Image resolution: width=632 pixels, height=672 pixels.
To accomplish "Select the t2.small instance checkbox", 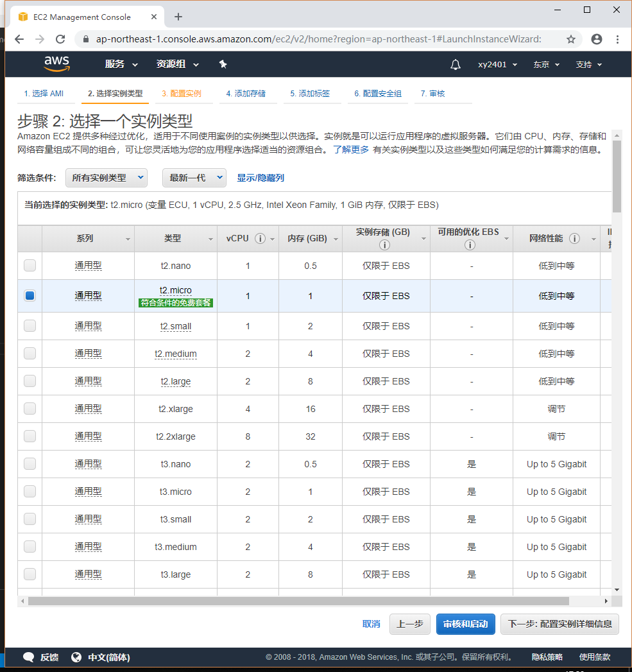I will pos(30,325).
